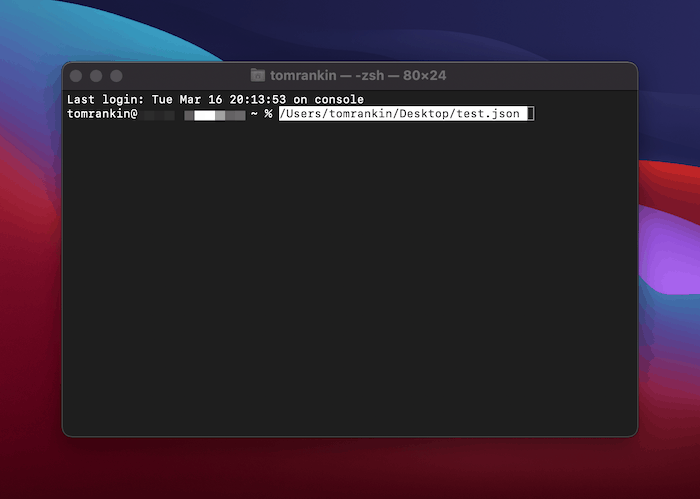Image resolution: width=700 pixels, height=499 pixels.
Task: Select the highlighted path /Users/tomrankin/Desktop/test.json
Action: click(403, 114)
